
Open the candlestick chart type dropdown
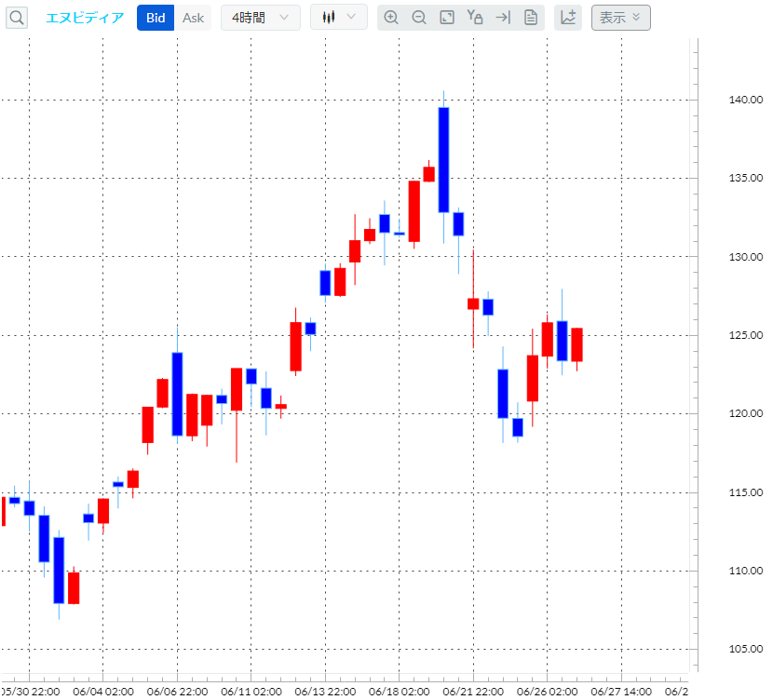tap(339, 18)
